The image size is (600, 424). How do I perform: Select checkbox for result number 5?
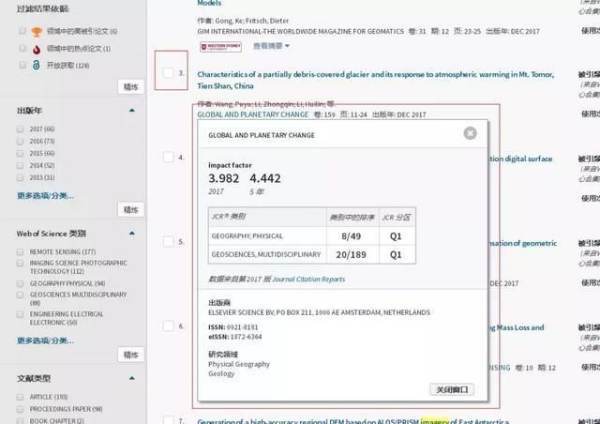click(x=168, y=241)
